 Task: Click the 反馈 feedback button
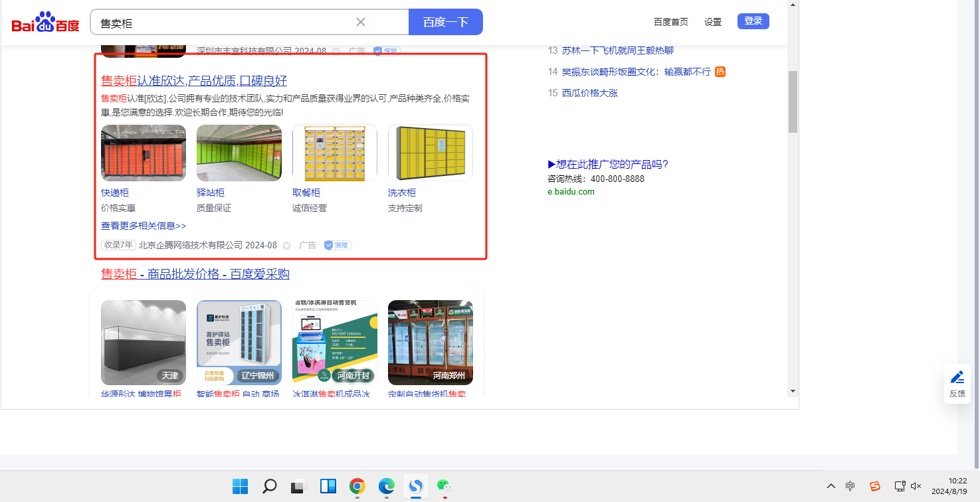coord(957,384)
